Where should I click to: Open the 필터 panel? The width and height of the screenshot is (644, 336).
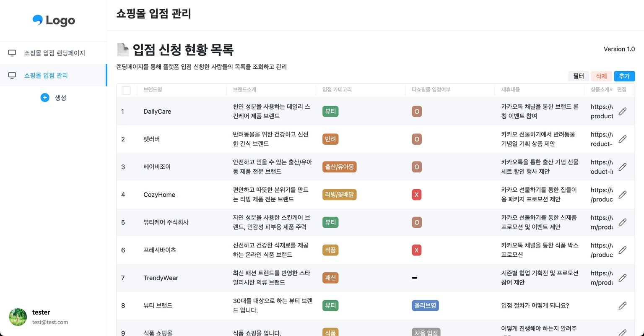point(578,76)
